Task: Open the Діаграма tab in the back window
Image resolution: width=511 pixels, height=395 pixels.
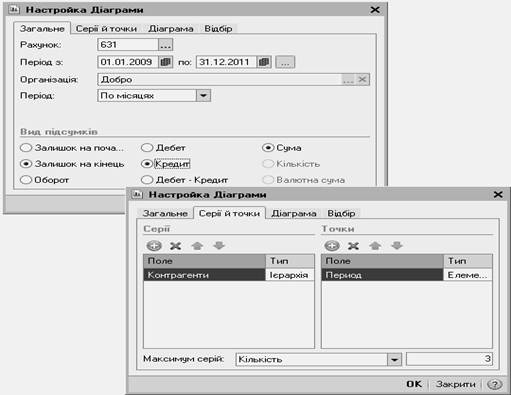Action: (x=171, y=29)
